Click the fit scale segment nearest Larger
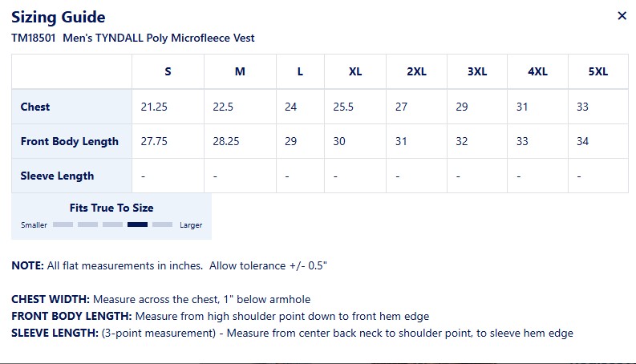Screen dimensions: 636x364 point(162,225)
